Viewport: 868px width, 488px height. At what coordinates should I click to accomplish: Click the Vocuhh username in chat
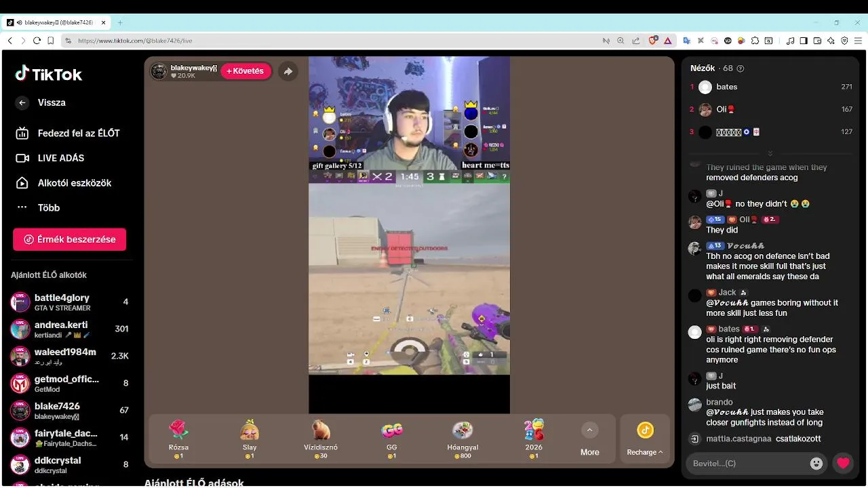pyautogui.click(x=745, y=245)
